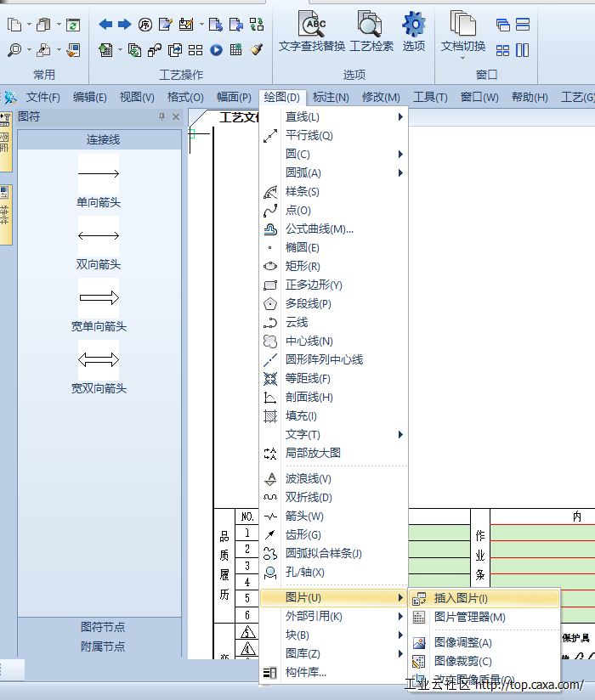595x700 pixels.
Task: Pin the 图符 panel
Action: click(161, 116)
